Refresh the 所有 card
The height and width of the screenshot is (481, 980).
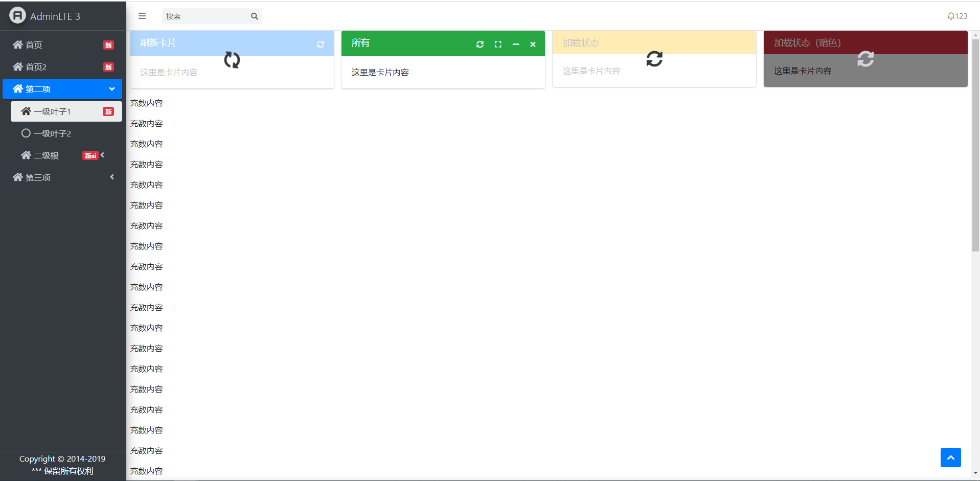(480, 44)
